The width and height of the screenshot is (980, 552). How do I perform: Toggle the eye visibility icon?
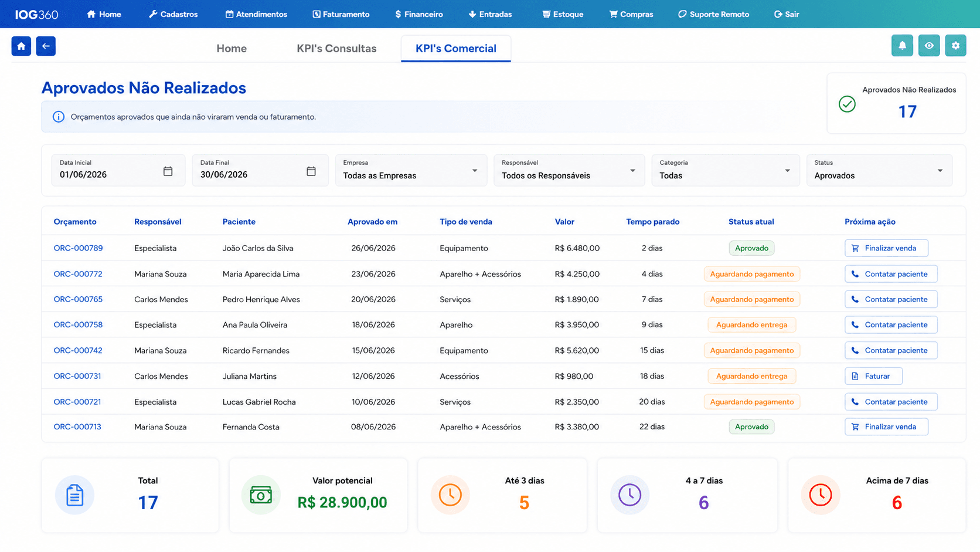[929, 46]
